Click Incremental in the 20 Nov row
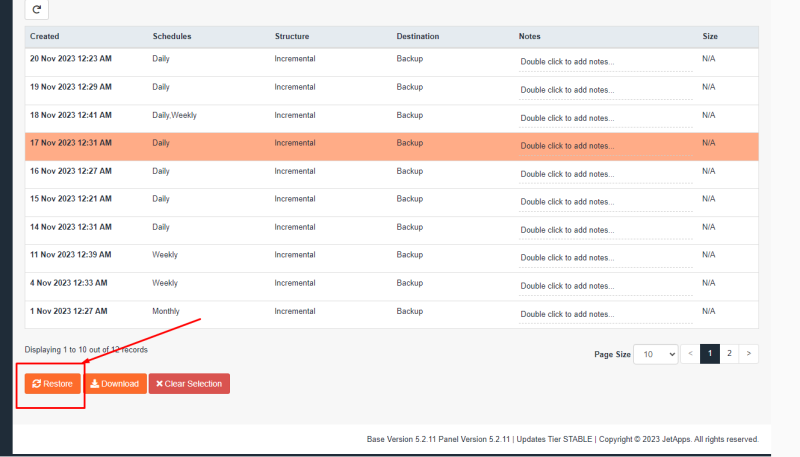The image size is (800, 457). (x=295, y=59)
